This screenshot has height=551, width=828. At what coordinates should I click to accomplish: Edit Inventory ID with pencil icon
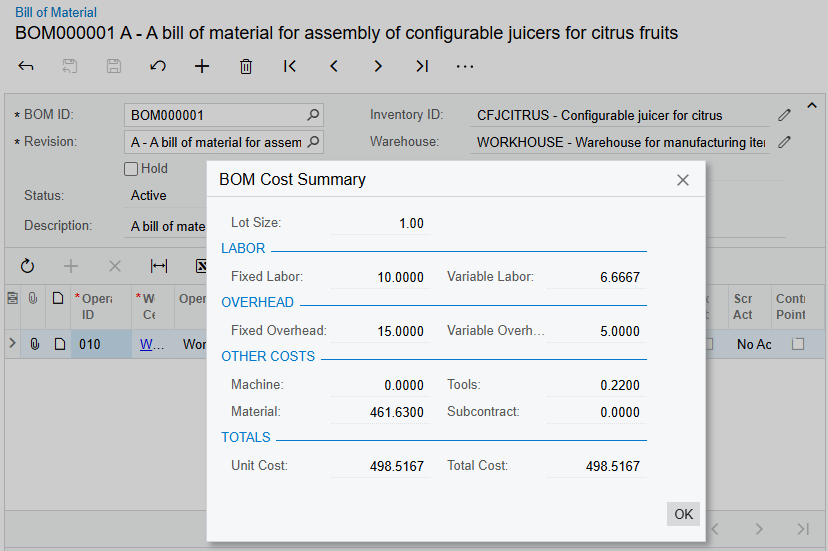click(x=785, y=115)
